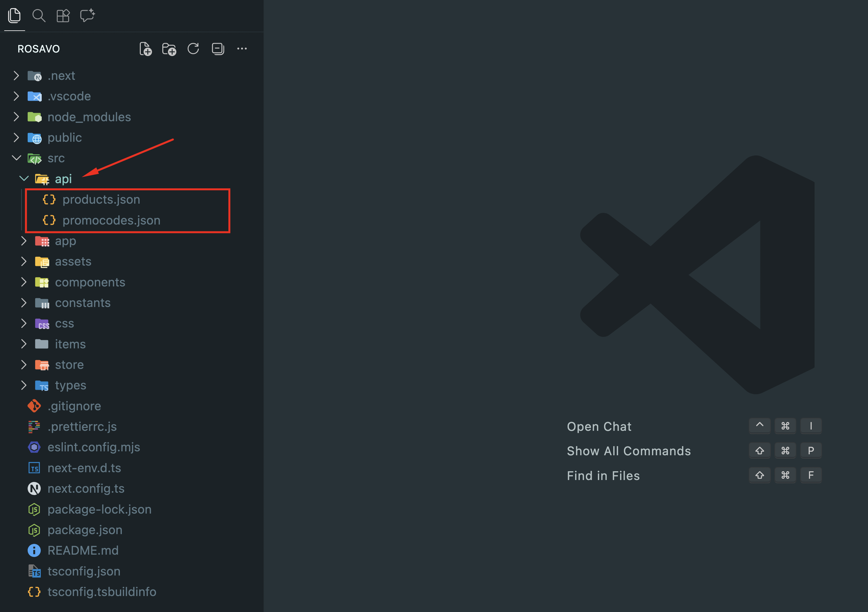Collapse the src folder

pyautogui.click(x=16, y=158)
